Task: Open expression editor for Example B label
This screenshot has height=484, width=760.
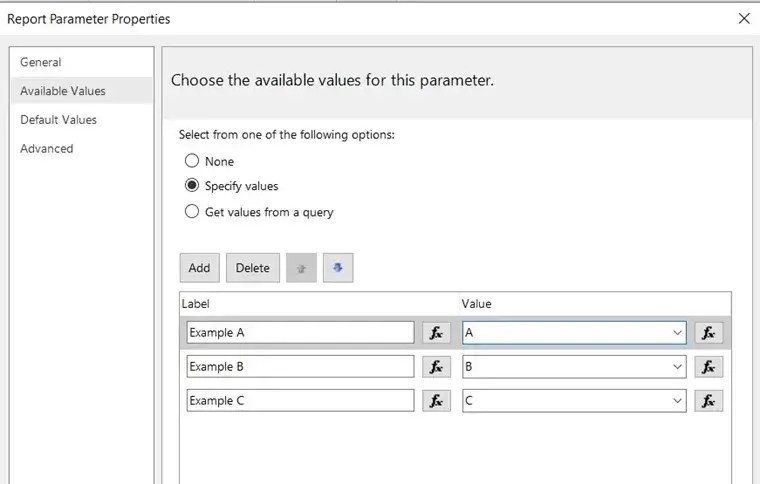Action: point(436,367)
